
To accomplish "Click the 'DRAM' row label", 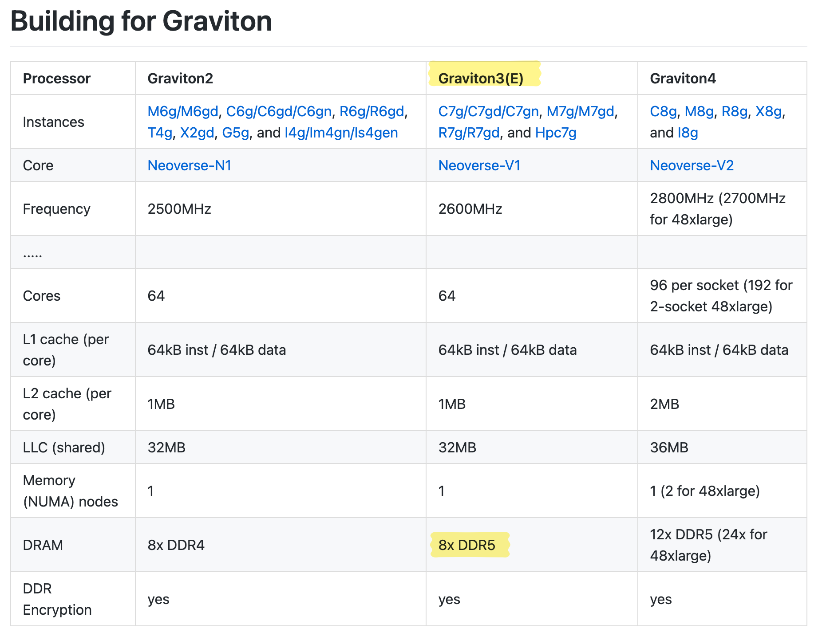I will click(x=43, y=545).
